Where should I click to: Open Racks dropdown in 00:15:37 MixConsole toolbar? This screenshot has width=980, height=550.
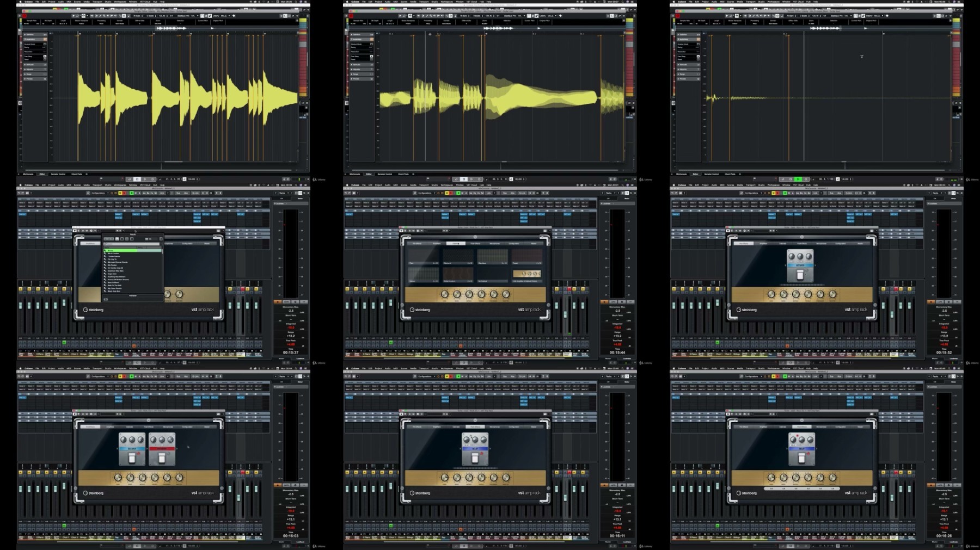coord(283,193)
